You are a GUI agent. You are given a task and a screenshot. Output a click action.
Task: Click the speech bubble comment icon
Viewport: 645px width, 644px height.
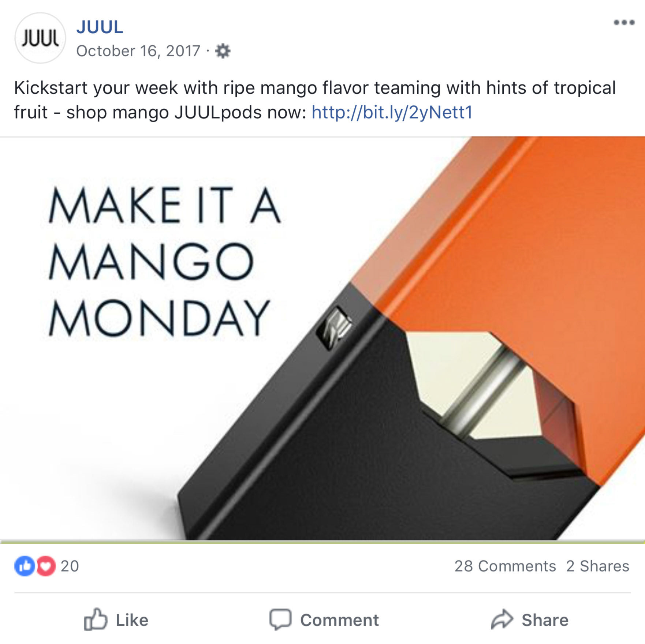pyautogui.click(x=280, y=619)
